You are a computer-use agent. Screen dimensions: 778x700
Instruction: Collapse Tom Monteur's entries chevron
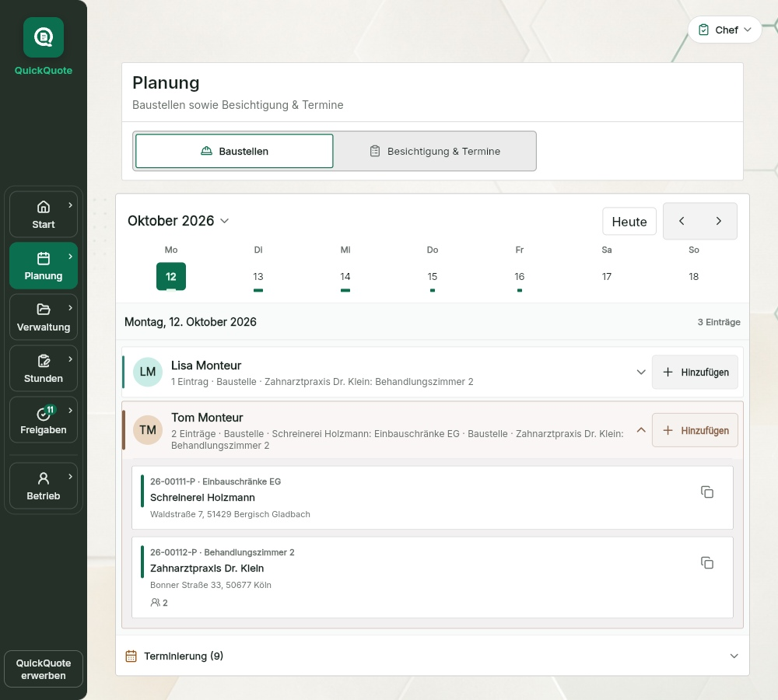[x=641, y=430]
